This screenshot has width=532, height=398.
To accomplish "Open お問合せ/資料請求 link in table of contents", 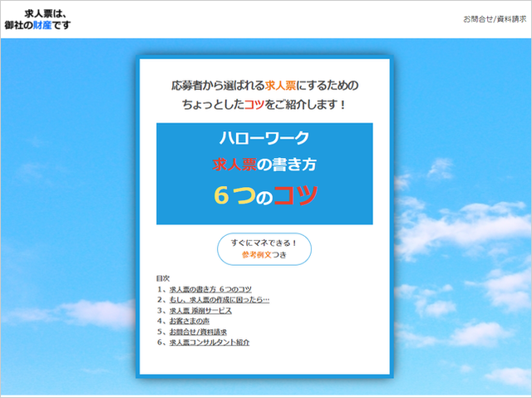I will 198,332.
